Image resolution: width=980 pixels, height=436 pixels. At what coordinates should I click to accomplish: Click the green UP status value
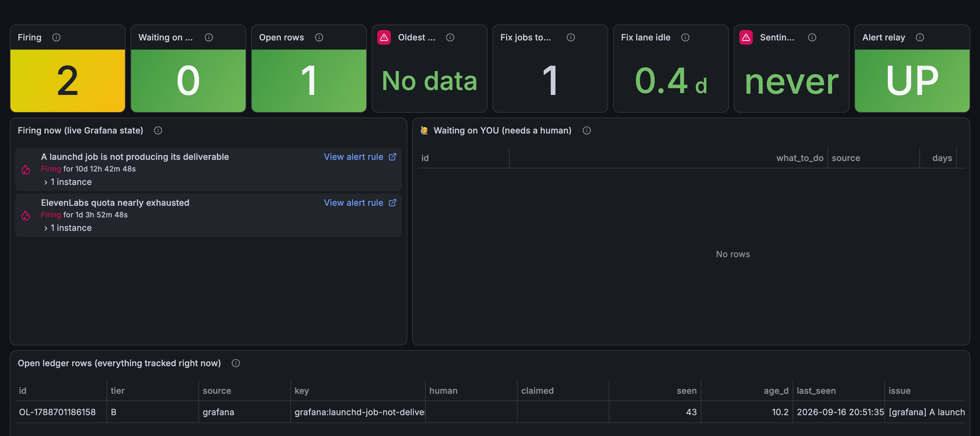pyautogui.click(x=912, y=81)
